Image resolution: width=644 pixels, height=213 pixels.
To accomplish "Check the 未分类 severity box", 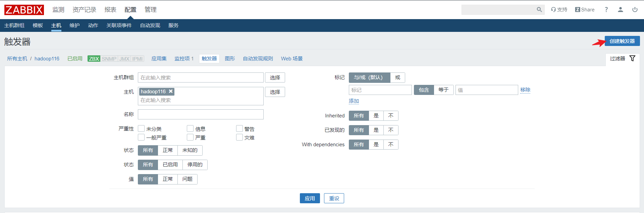I will pyautogui.click(x=141, y=128).
